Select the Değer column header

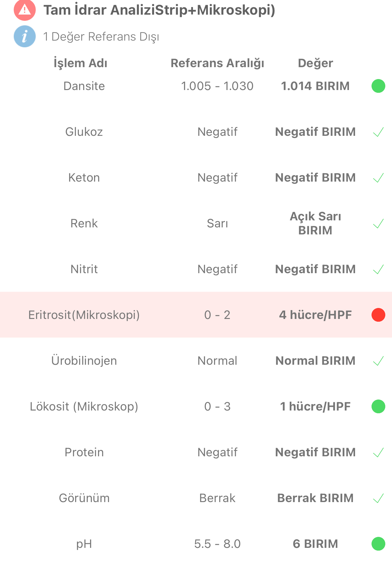(315, 63)
